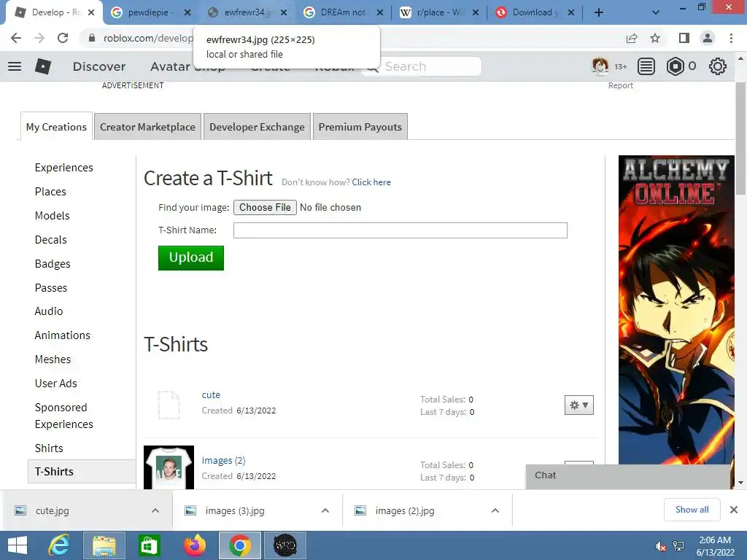Open Windows Start menu

point(18,545)
